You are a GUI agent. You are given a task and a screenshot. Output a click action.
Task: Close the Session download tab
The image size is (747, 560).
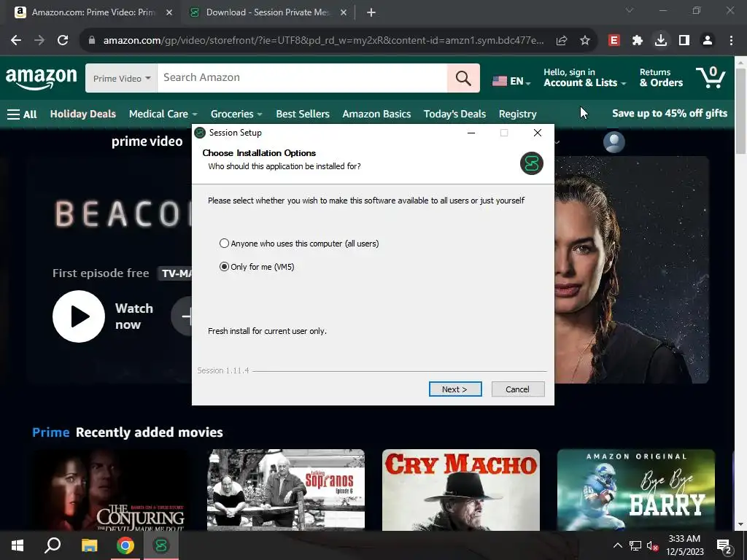(344, 12)
